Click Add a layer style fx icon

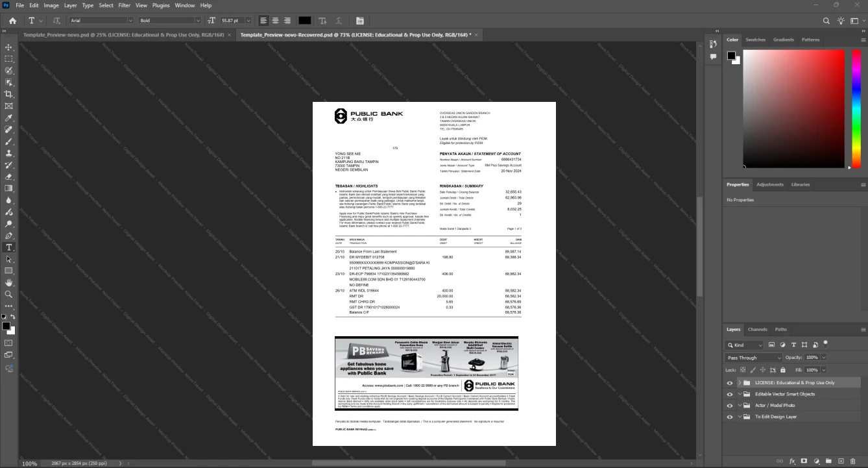792,461
